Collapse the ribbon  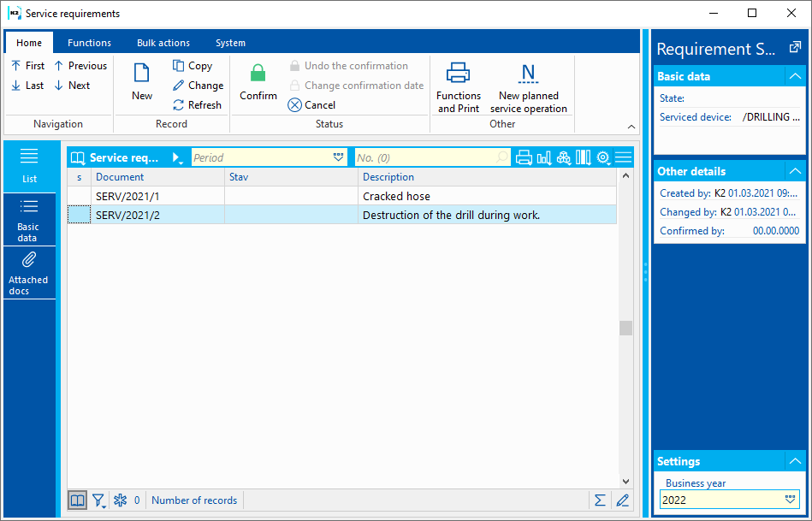pos(631,127)
